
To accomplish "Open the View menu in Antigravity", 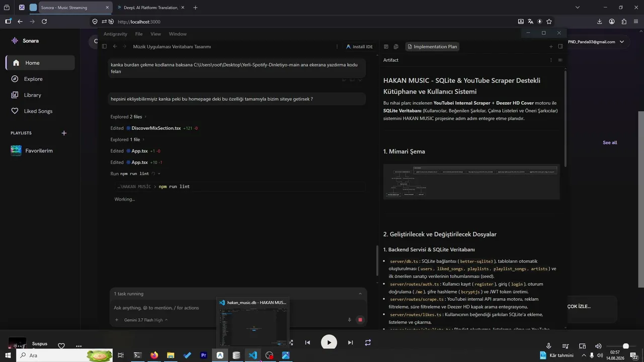I will tap(156, 34).
